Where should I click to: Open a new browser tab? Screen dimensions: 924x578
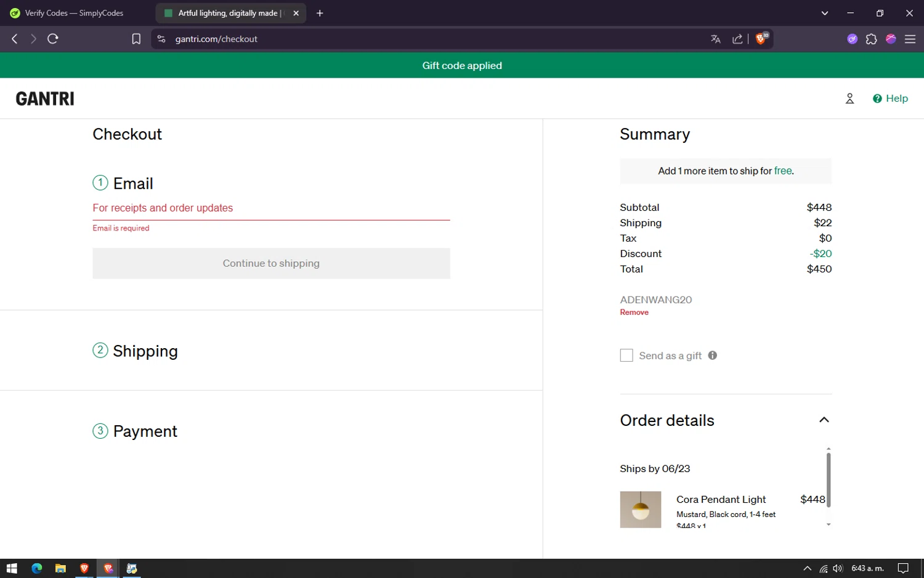point(320,13)
